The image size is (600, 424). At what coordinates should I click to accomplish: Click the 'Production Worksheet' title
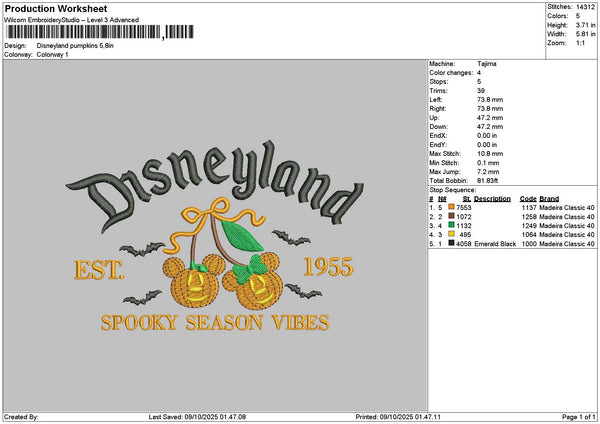point(56,8)
